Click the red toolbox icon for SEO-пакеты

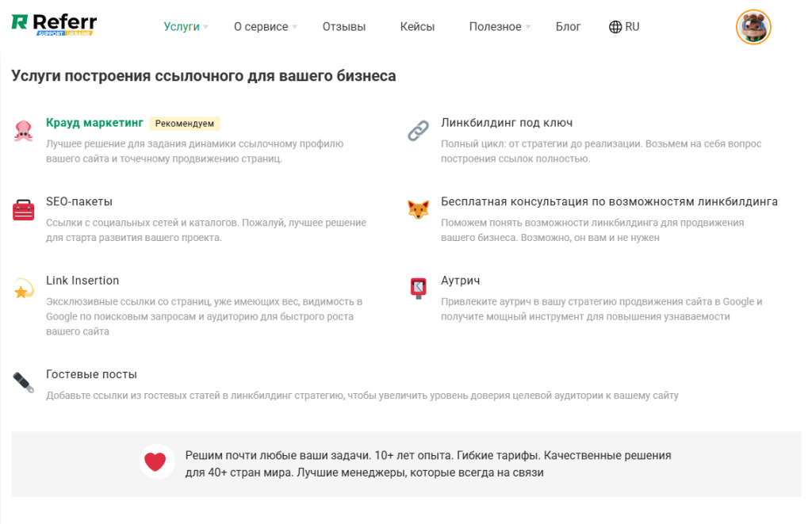click(23, 210)
